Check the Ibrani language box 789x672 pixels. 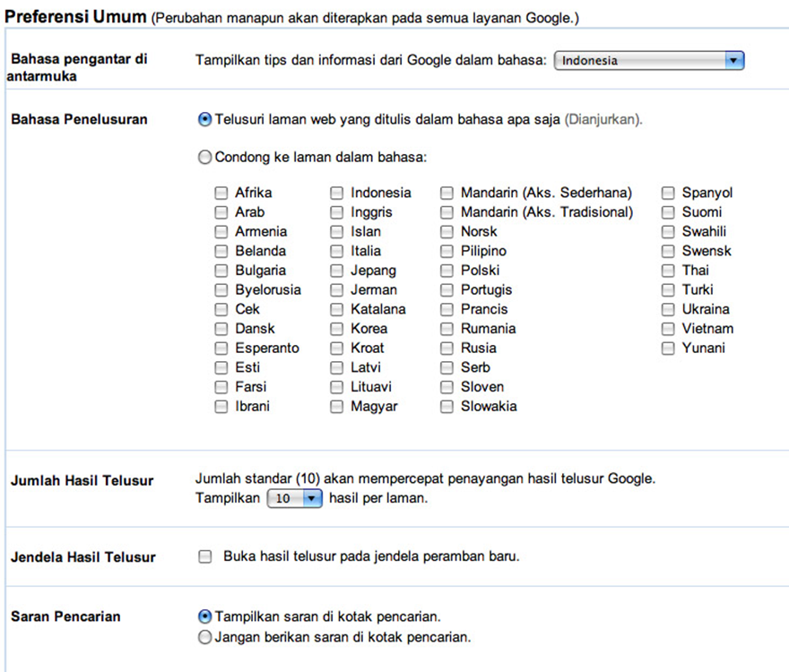pos(221,407)
